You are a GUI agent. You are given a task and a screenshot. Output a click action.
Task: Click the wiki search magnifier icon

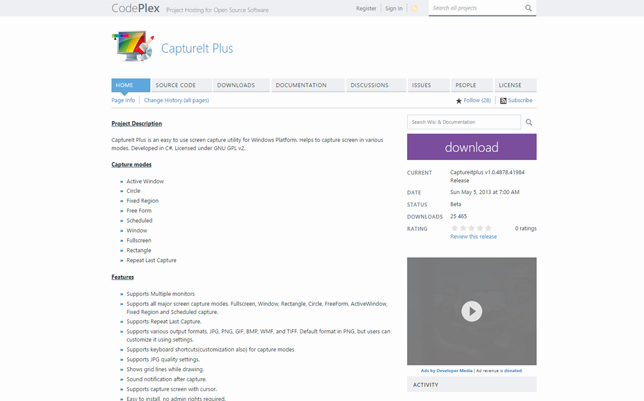(x=529, y=122)
